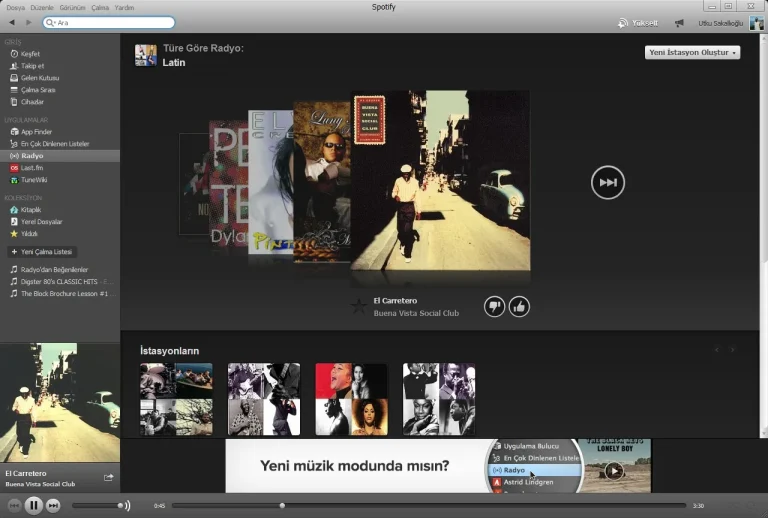The width and height of the screenshot is (768, 518).
Task: Click the Latin station cover icon
Action: [x=146, y=55]
